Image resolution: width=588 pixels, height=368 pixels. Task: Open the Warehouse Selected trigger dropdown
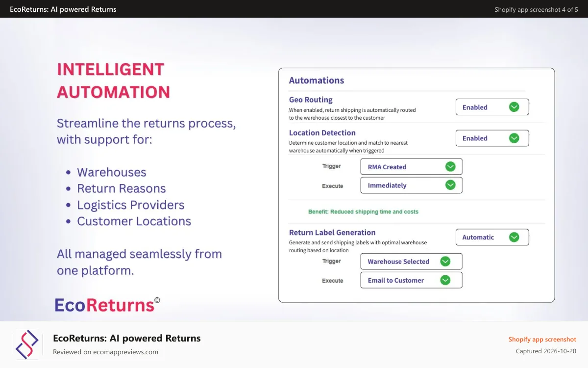pyautogui.click(x=411, y=262)
